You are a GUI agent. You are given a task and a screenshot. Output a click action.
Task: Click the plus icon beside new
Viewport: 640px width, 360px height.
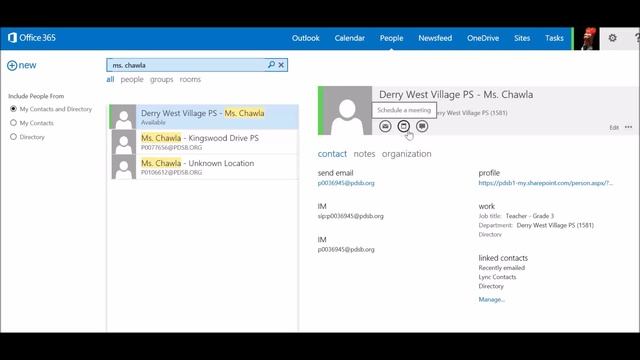(x=12, y=65)
